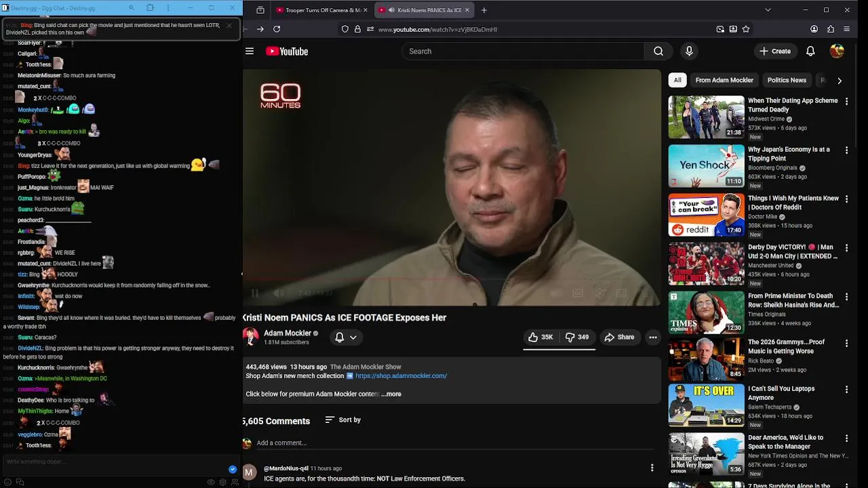This screenshot has width=868, height=488.
Task: Open the browser list-all-tabs chevron
Action: tap(768, 10)
